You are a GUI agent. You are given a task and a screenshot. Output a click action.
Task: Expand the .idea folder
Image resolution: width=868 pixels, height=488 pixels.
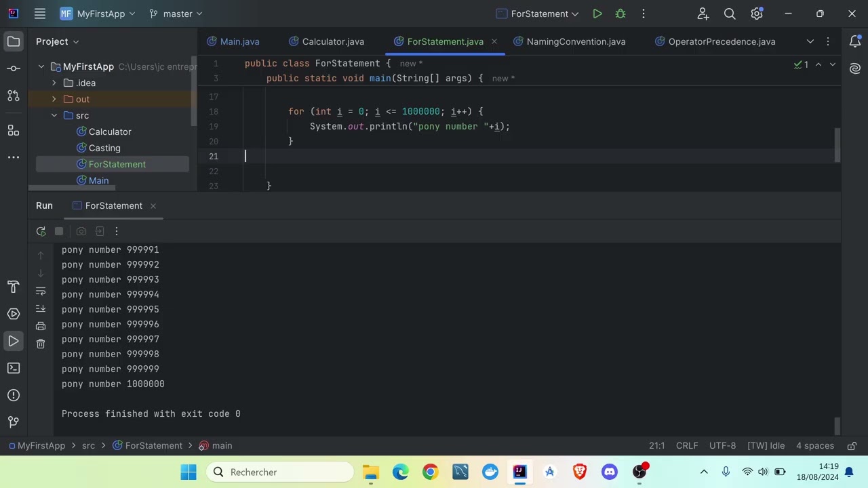coord(54,83)
